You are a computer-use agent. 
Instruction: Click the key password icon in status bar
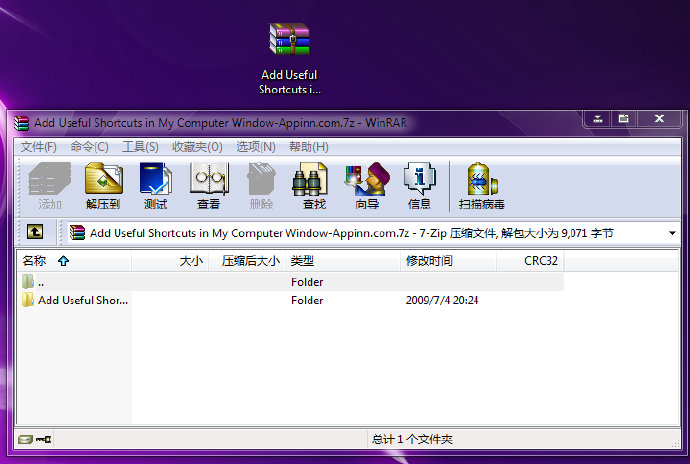43,439
